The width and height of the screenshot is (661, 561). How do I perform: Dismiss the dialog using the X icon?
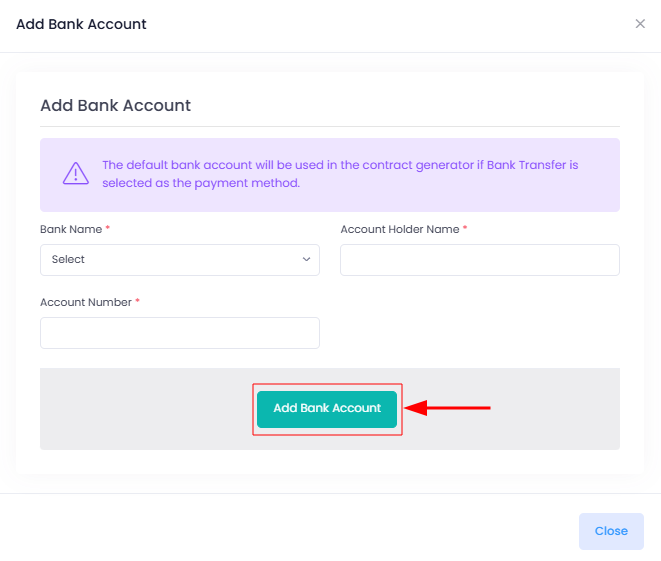coord(640,24)
